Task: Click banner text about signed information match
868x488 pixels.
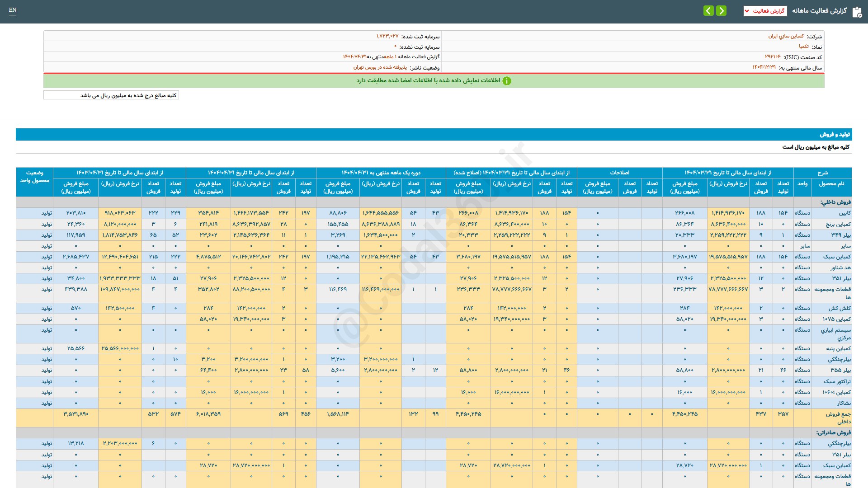Action: pyautogui.click(x=428, y=80)
